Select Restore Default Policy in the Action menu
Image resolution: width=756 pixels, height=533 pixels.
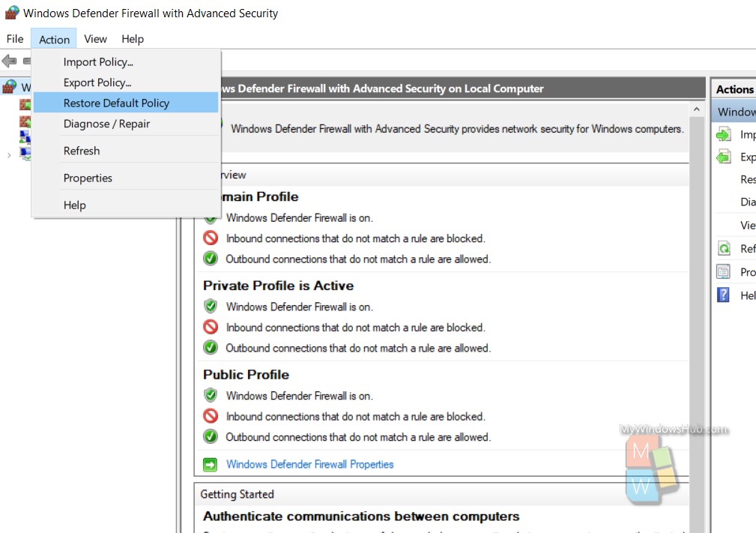coord(126,103)
